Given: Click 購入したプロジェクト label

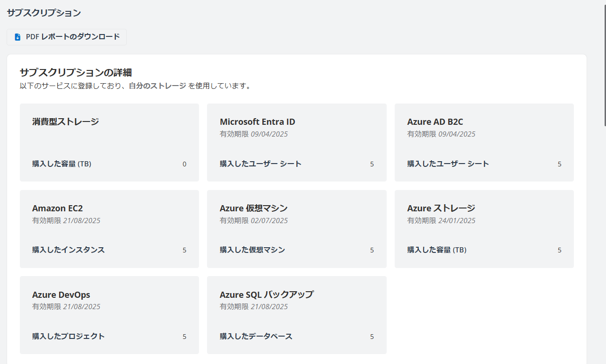Looking at the screenshot, I should [x=69, y=337].
